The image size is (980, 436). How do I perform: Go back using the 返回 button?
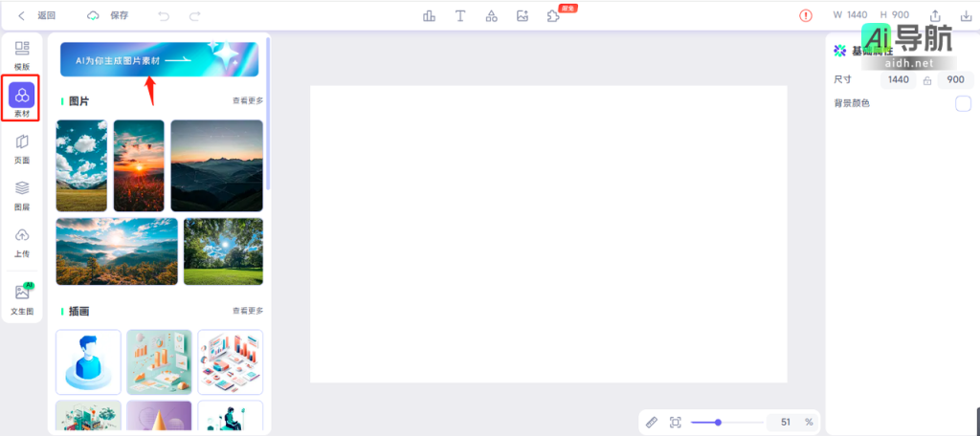click(x=37, y=16)
